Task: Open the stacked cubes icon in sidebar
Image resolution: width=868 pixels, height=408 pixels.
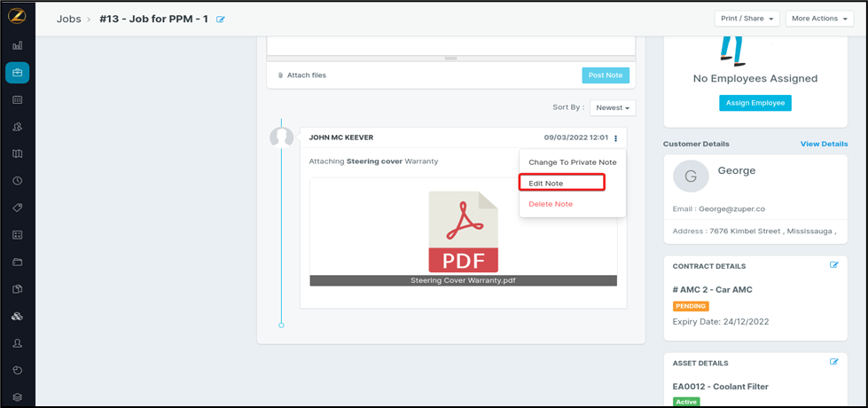Action: pyautogui.click(x=17, y=316)
